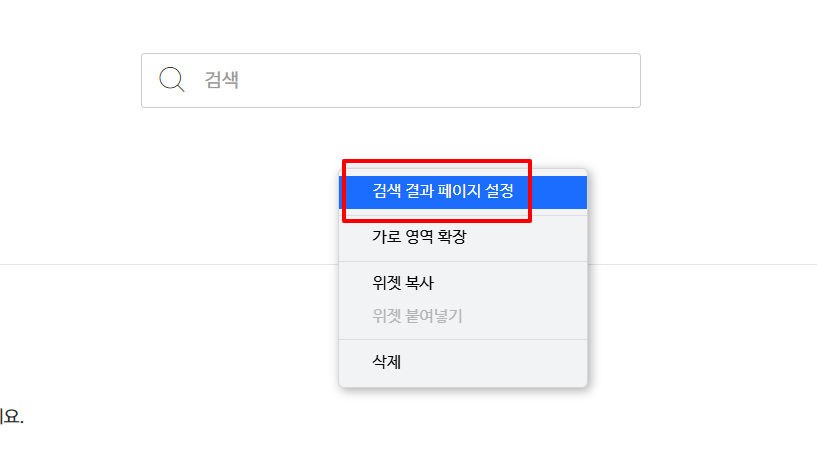Viewport: 817px width, 476px height.
Task: Select 위젯 복사 in the context menu
Action: click(x=402, y=284)
